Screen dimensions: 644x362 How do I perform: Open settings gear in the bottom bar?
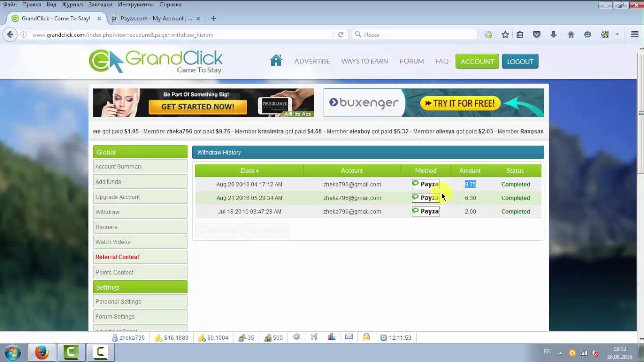click(x=296, y=337)
